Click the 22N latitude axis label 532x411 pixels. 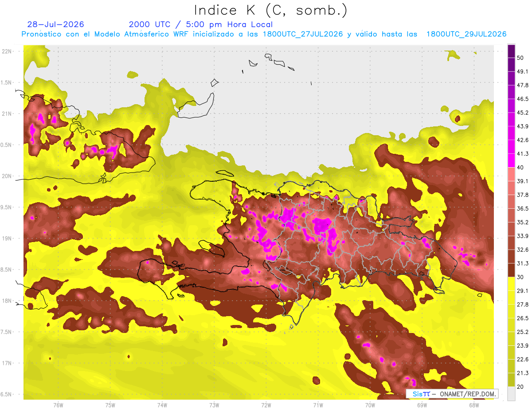tap(7, 51)
